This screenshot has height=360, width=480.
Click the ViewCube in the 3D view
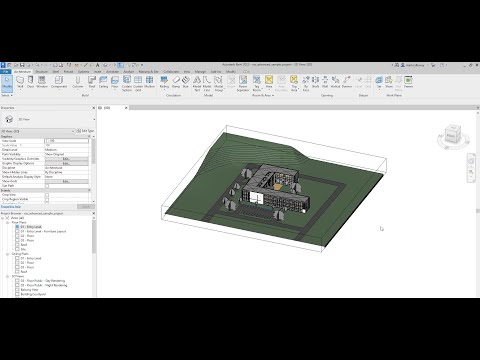point(453,135)
